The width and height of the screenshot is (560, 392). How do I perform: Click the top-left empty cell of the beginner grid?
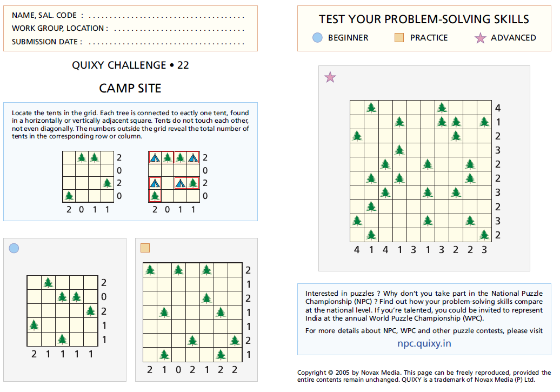34,282
